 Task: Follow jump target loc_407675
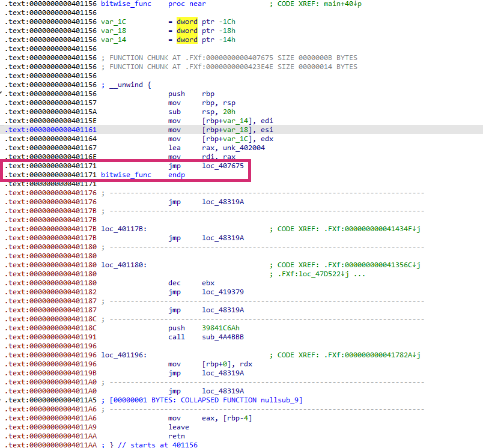[x=223, y=166]
